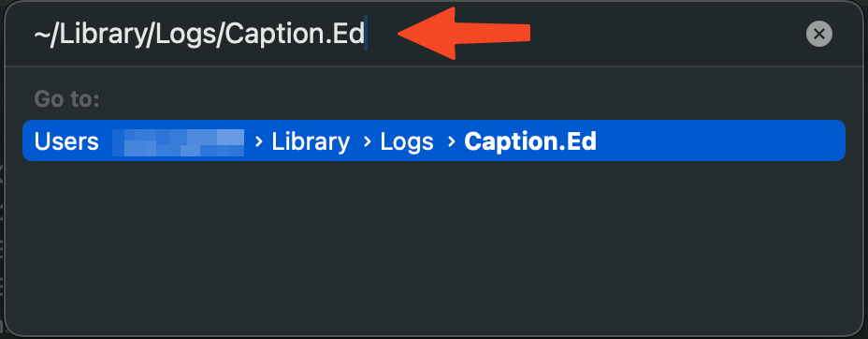Screen dimensions: 868x339
Task: Click the blank right end of suggestion row
Action: (719, 140)
